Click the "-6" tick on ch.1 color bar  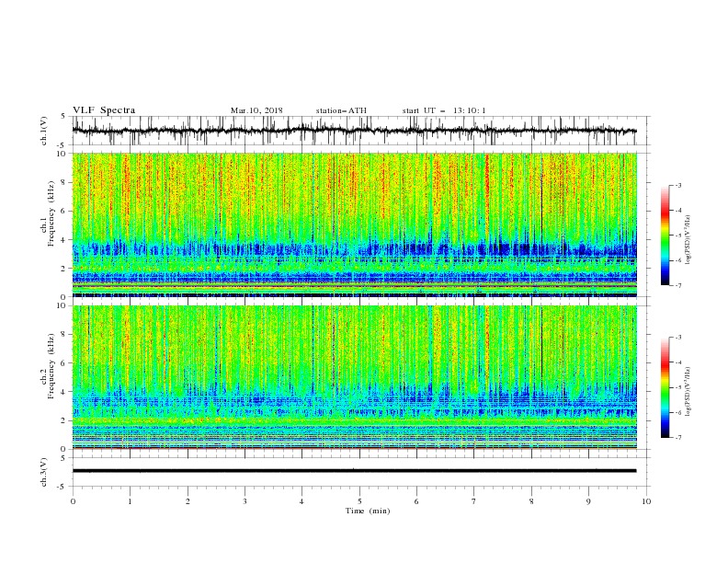coord(677,260)
